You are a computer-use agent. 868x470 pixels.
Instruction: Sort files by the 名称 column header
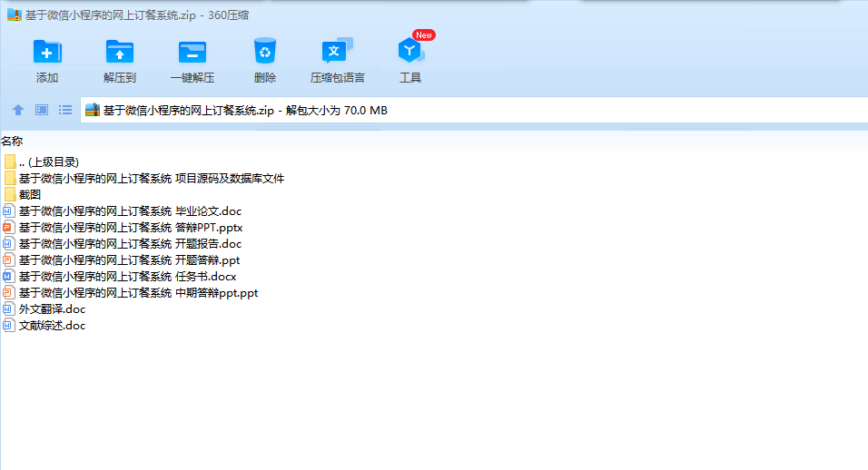12,141
